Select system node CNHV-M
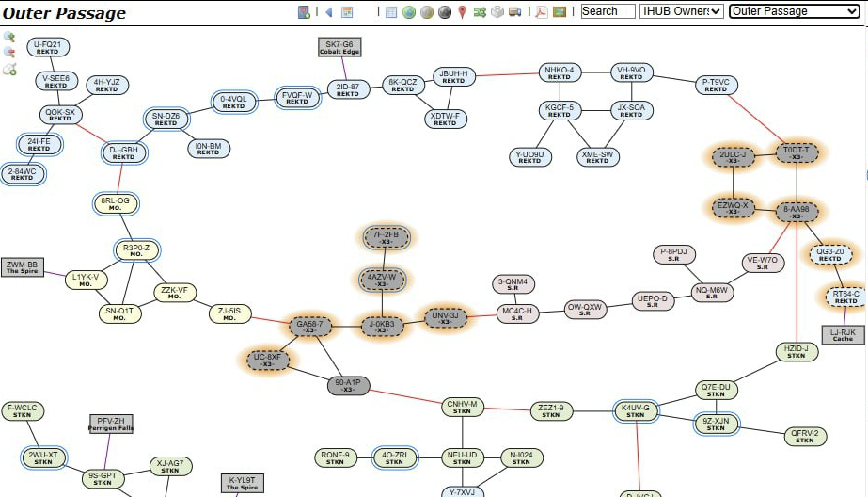Screen dimensions: 868x497 point(463,408)
